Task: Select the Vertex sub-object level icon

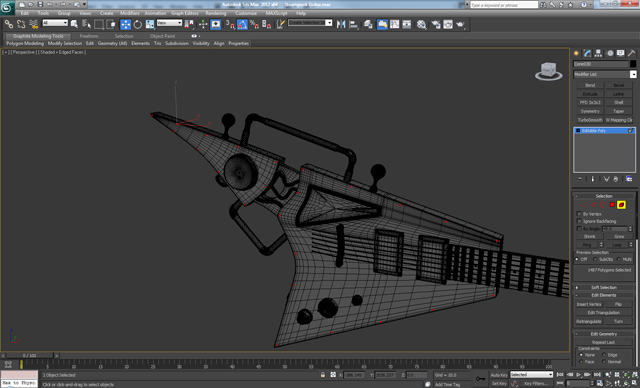Action: point(585,204)
